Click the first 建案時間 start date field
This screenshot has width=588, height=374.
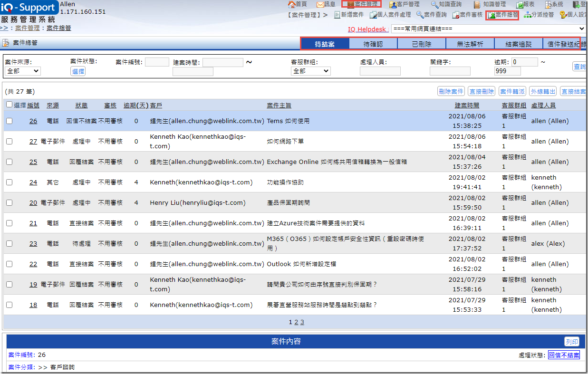click(x=223, y=62)
